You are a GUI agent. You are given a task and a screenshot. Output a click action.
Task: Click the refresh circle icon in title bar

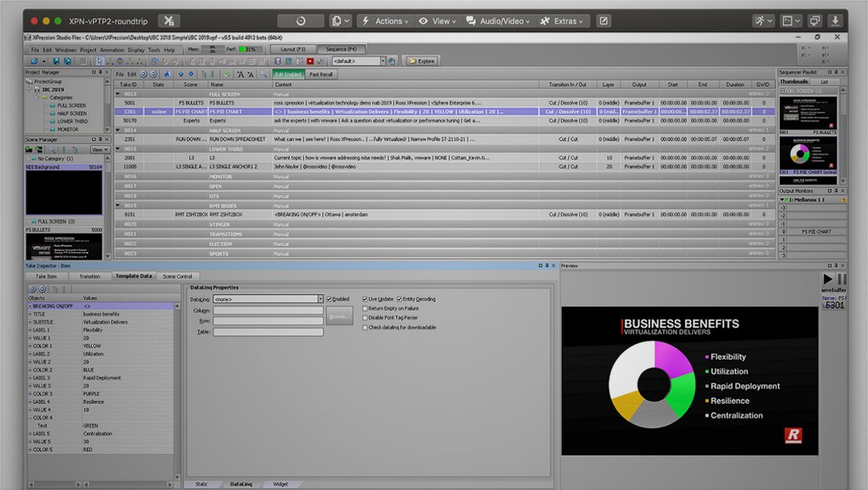301,21
